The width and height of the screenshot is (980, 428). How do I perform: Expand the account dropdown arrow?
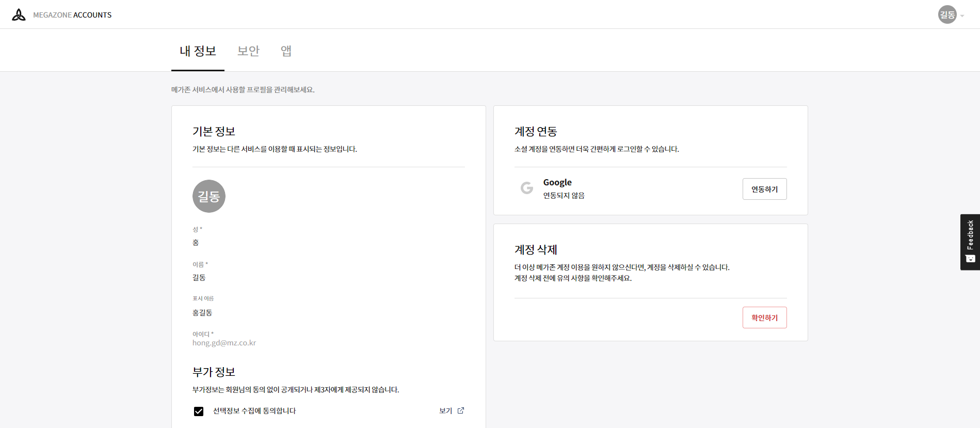pos(962,16)
